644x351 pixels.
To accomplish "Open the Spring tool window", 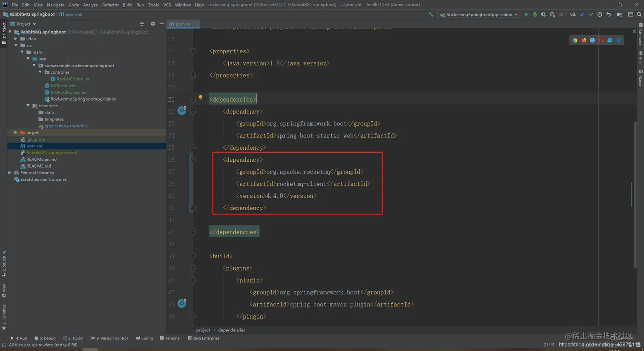I will click(144, 338).
